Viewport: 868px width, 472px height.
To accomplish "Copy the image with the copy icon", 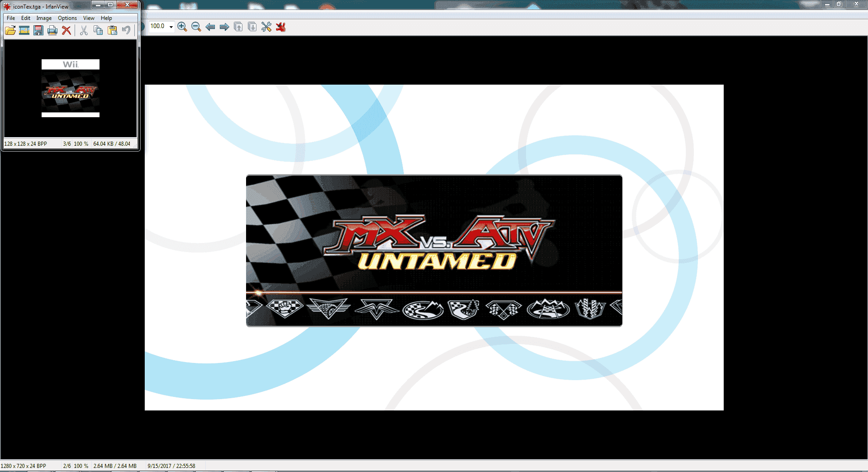I will pos(98,30).
